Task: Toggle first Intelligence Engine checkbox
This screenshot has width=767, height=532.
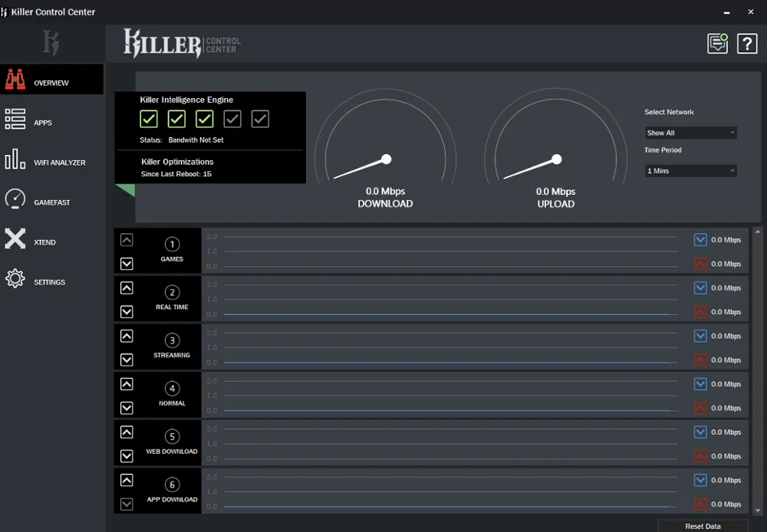Action: [149, 119]
